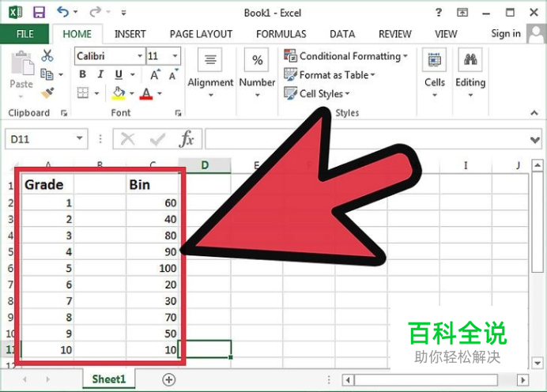Click vertical scrollbar down arrow
The image size is (547, 392).
[538, 363]
